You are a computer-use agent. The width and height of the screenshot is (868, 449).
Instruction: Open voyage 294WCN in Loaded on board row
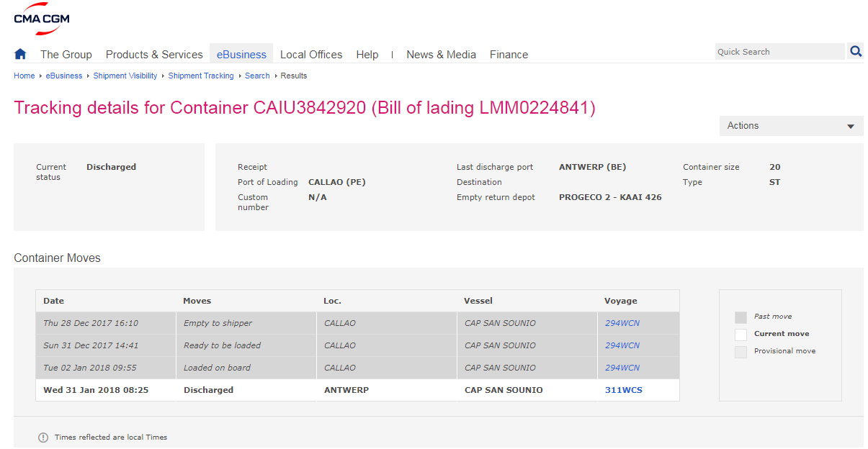click(x=622, y=368)
